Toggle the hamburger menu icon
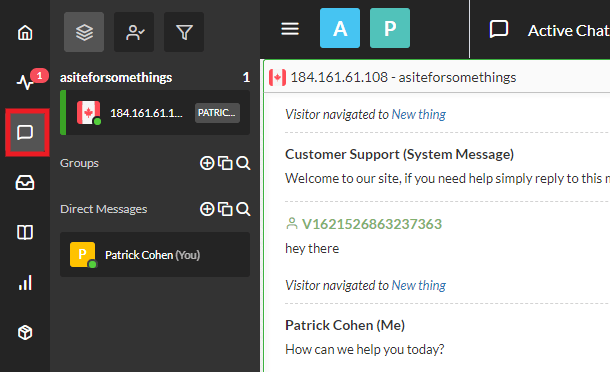Image resolution: width=610 pixels, height=372 pixels. coord(290,28)
